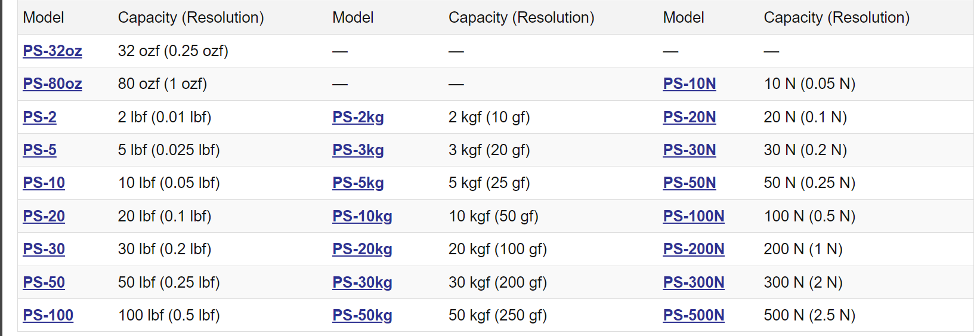Open the PS-10 lbf model link
980x336 pixels.
coord(44,183)
